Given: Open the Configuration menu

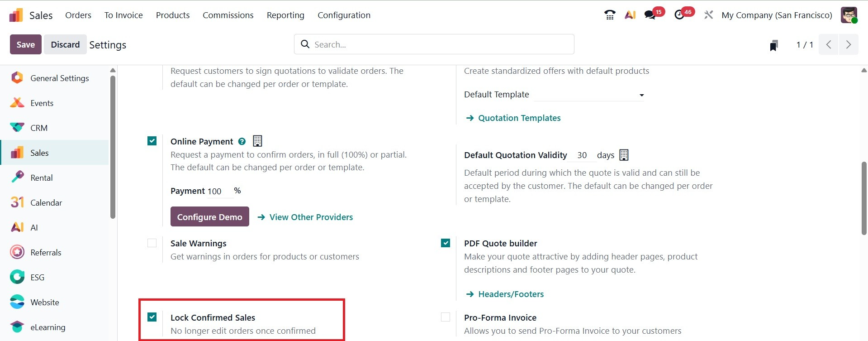Looking at the screenshot, I should click(x=344, y=15).
